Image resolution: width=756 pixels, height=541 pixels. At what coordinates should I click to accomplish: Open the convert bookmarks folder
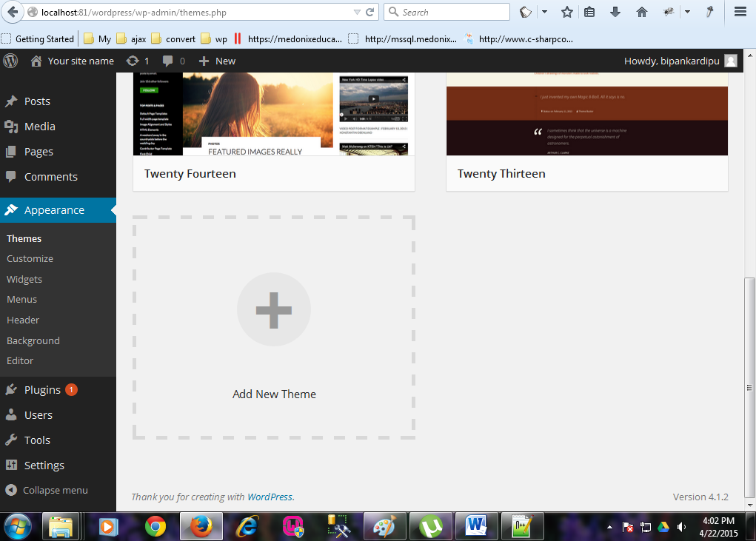173,39
